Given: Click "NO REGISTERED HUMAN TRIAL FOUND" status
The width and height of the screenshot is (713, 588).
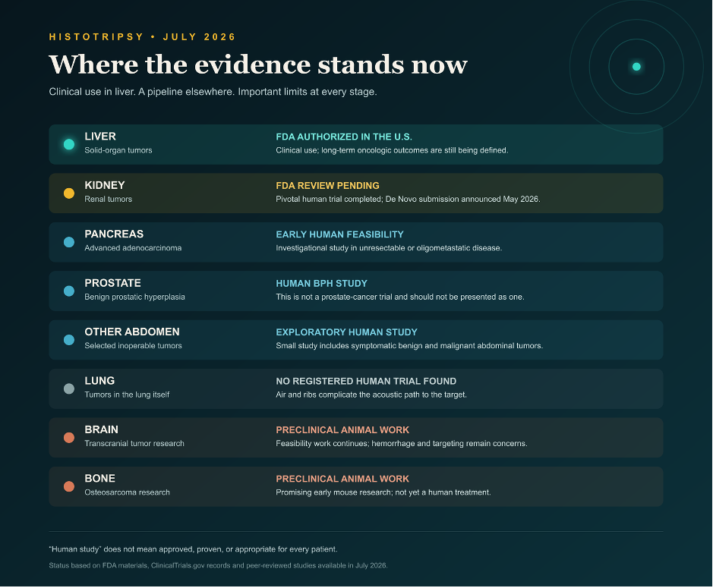Looking at the screenshot, I should 366,381.
